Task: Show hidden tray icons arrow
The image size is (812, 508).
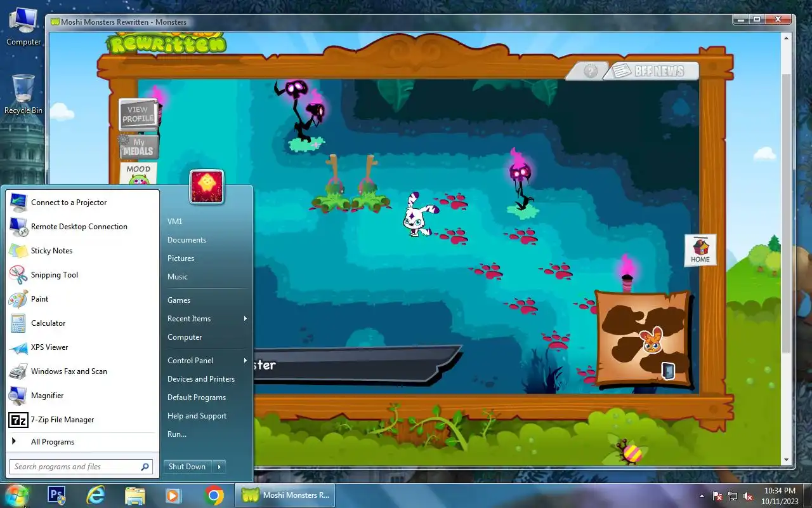Action: [x=702, y=496]
